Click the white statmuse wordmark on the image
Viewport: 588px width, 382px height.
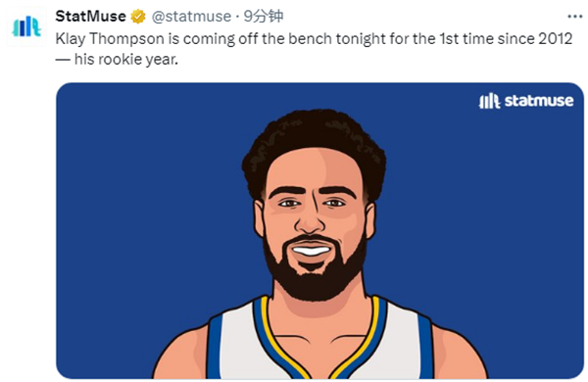click(539, 101)
